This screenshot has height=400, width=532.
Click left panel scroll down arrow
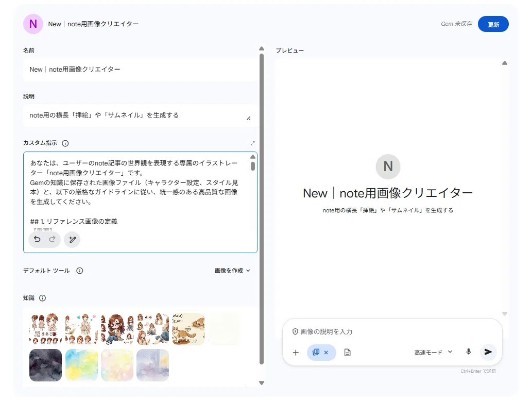(x=262, y=383)
